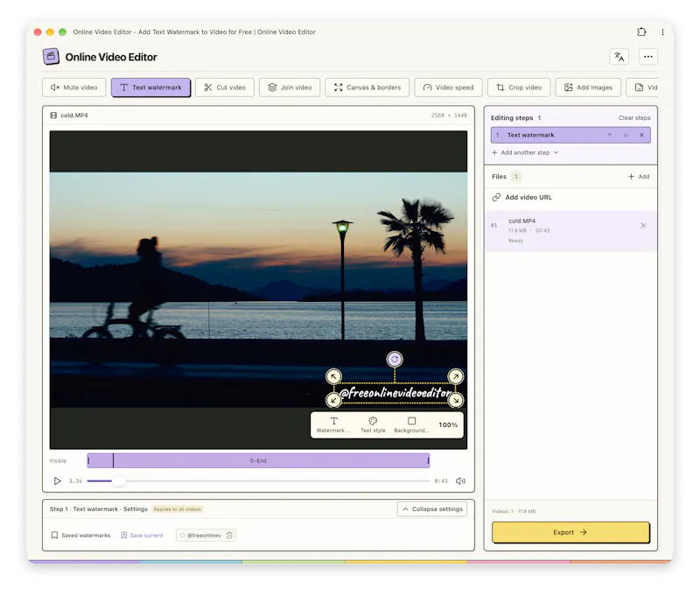Expand Add another step dropdown
The width and height of the screenshot is (700, 596).
tap(525, 152)
